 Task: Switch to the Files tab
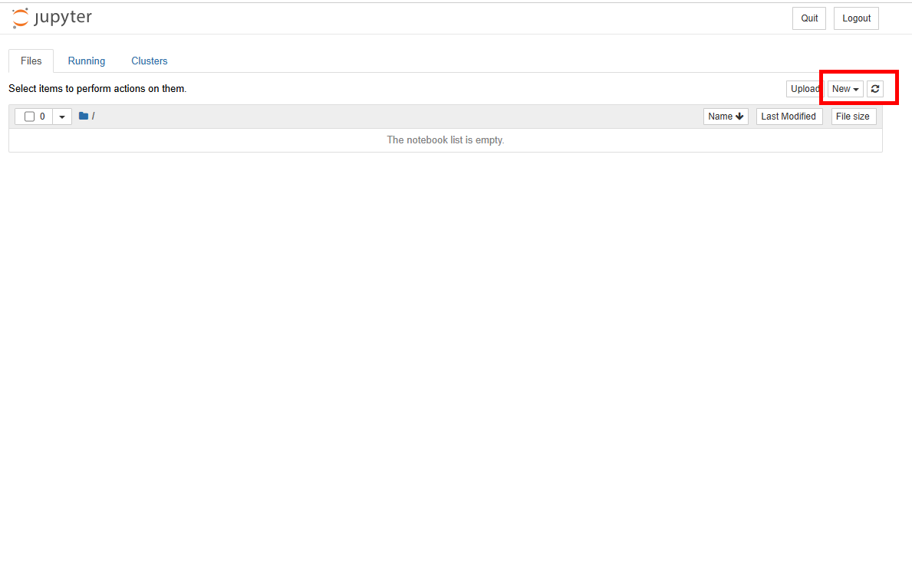tap(31, 61)
